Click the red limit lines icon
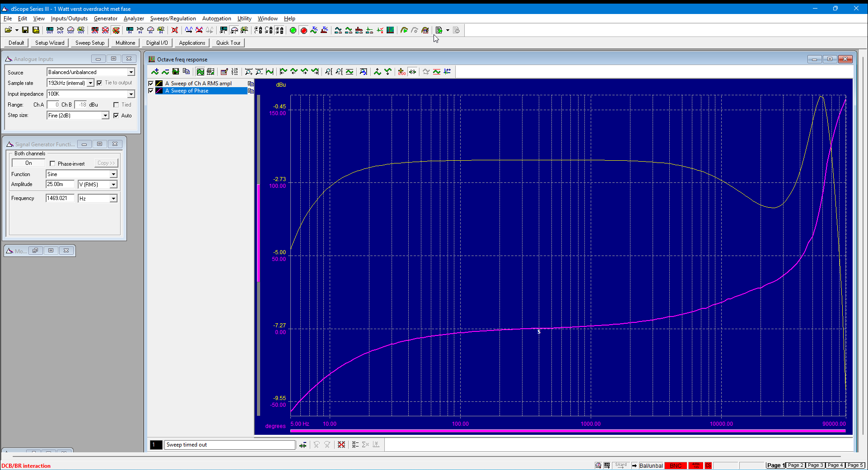This screenshot has width=868, height=470. point(437,71)
